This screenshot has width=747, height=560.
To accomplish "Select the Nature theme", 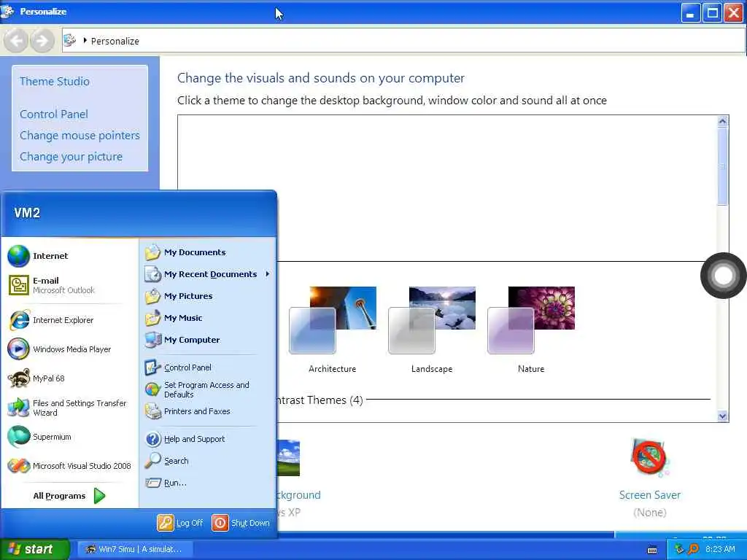I will pos(531,329).
